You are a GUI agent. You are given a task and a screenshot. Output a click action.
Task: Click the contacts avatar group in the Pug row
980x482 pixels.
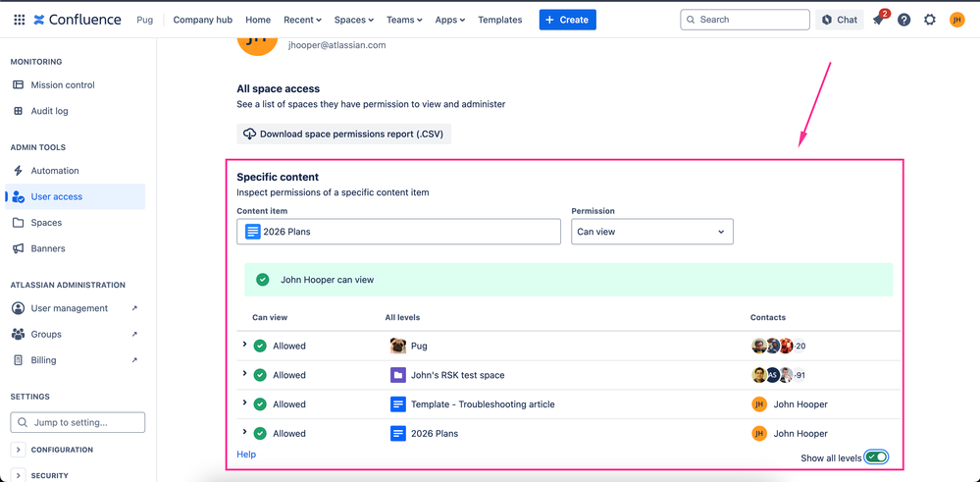pos(779,346)
